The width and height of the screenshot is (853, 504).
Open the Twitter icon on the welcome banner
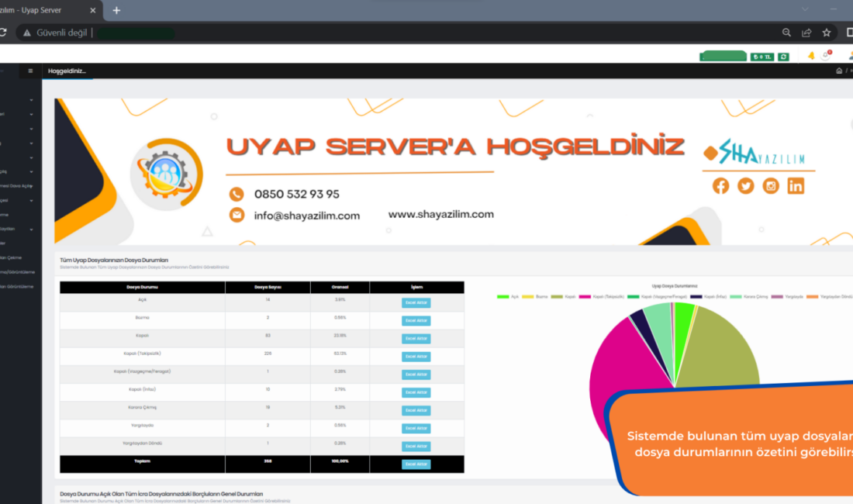745,185
